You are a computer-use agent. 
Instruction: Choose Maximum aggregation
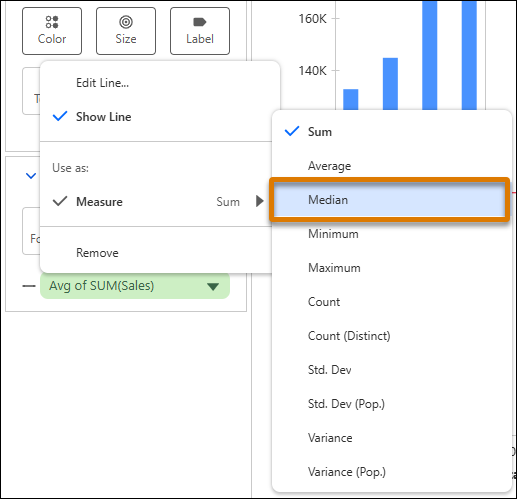392,268
